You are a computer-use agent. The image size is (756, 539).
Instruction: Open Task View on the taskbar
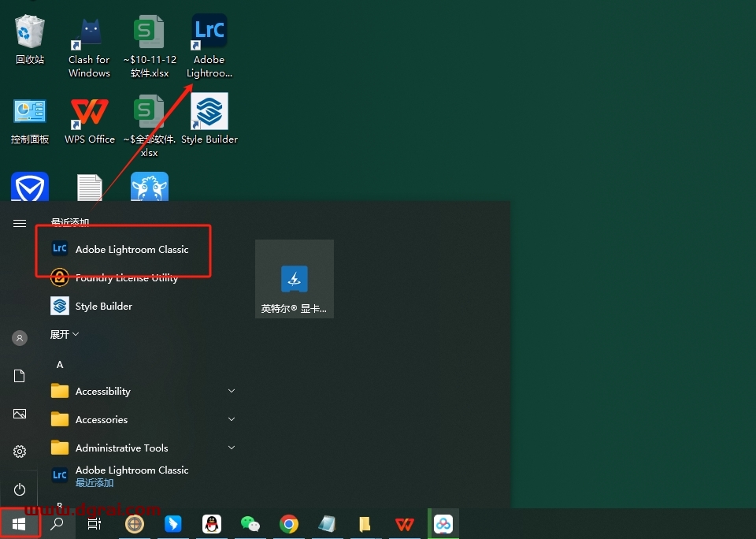click(94, 524)
